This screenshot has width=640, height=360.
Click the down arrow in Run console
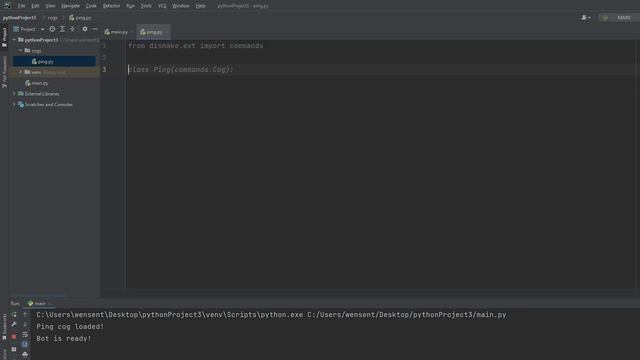[25, 324]
